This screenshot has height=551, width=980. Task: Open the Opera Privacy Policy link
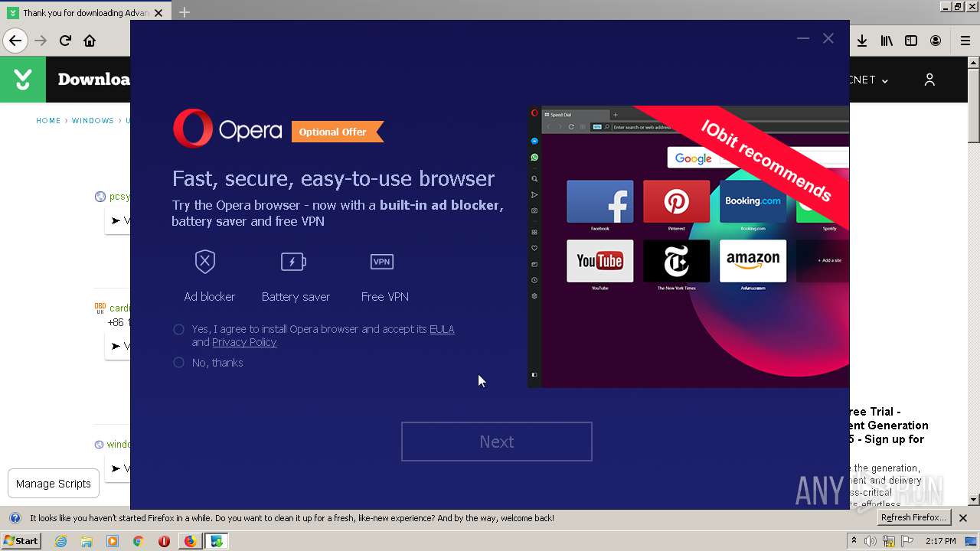(244, 342)
